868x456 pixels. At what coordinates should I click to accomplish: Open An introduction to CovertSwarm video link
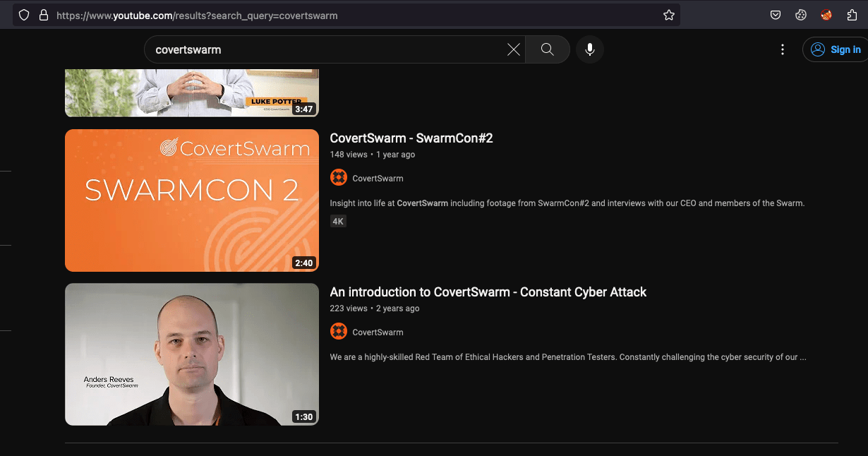[x=488, y=292]
